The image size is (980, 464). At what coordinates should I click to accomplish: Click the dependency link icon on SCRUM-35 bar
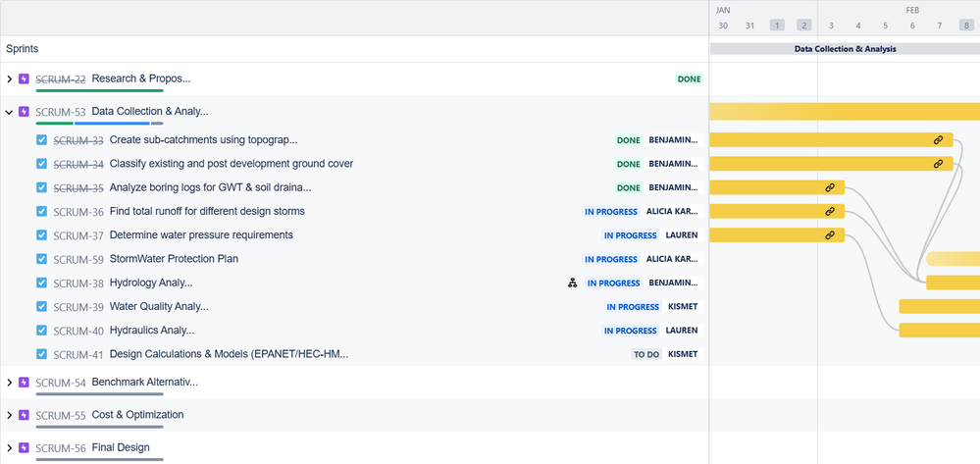coord(830,187)
